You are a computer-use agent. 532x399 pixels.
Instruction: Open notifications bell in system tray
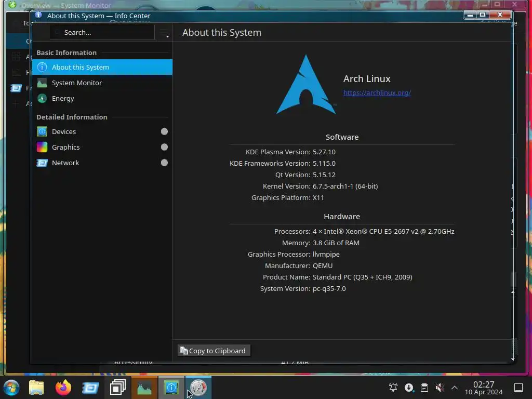coord(393,388)
